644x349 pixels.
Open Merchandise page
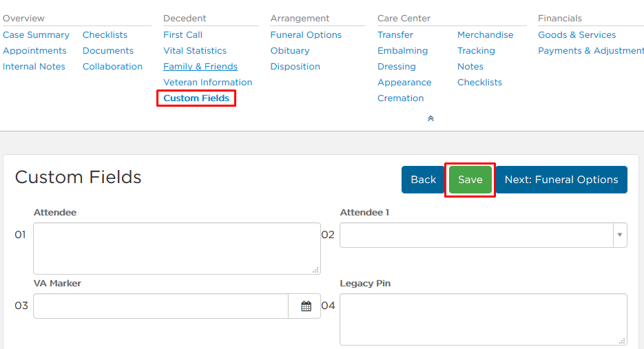486,35
